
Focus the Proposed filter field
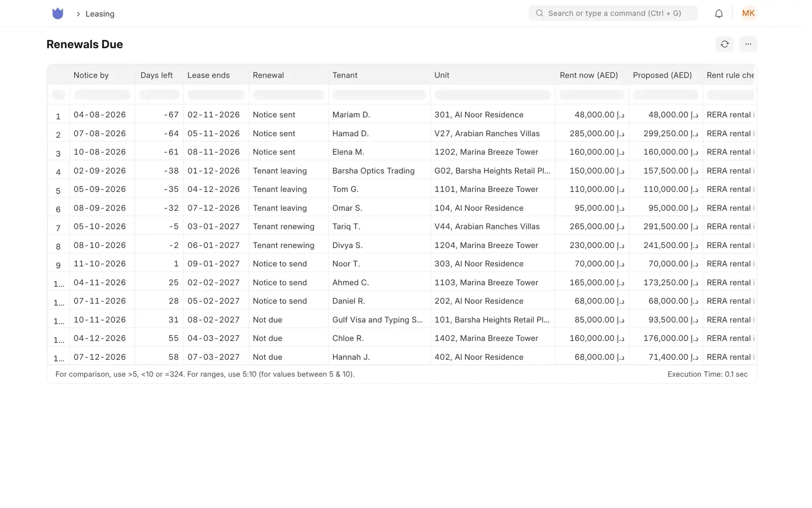pos(666,95)
